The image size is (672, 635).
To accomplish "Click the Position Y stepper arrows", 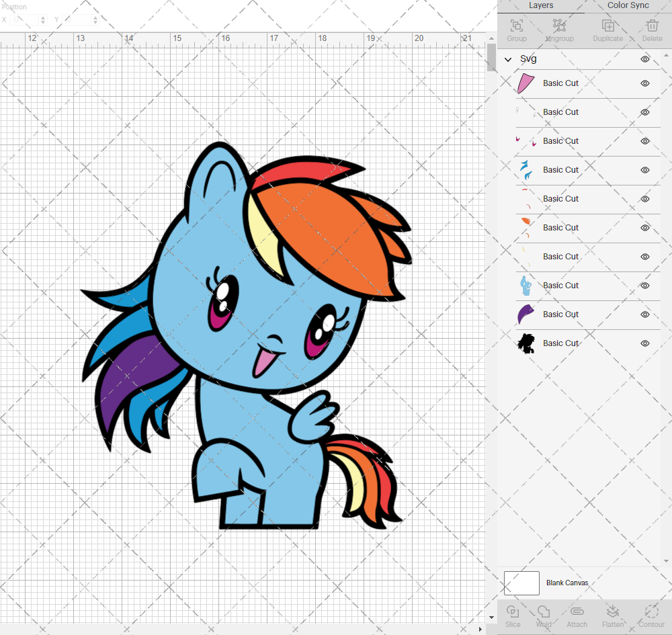I will pos(95,19).
